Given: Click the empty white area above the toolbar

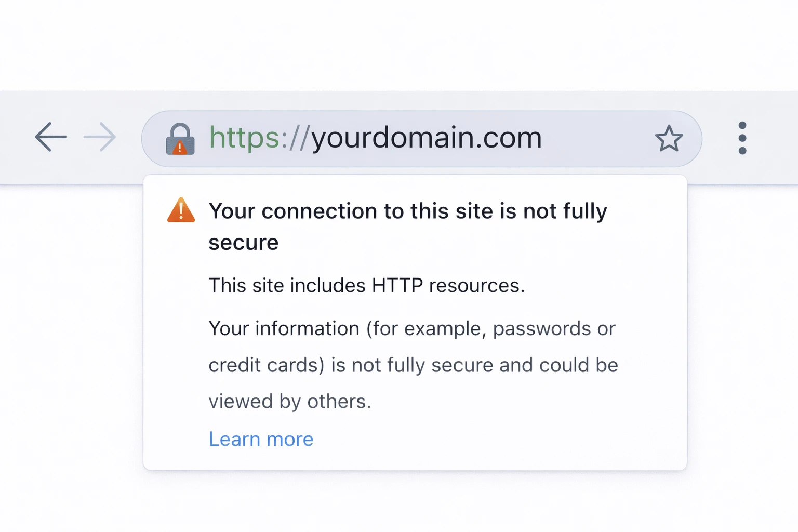Looking at the screenshot, I should click(399, 47).
